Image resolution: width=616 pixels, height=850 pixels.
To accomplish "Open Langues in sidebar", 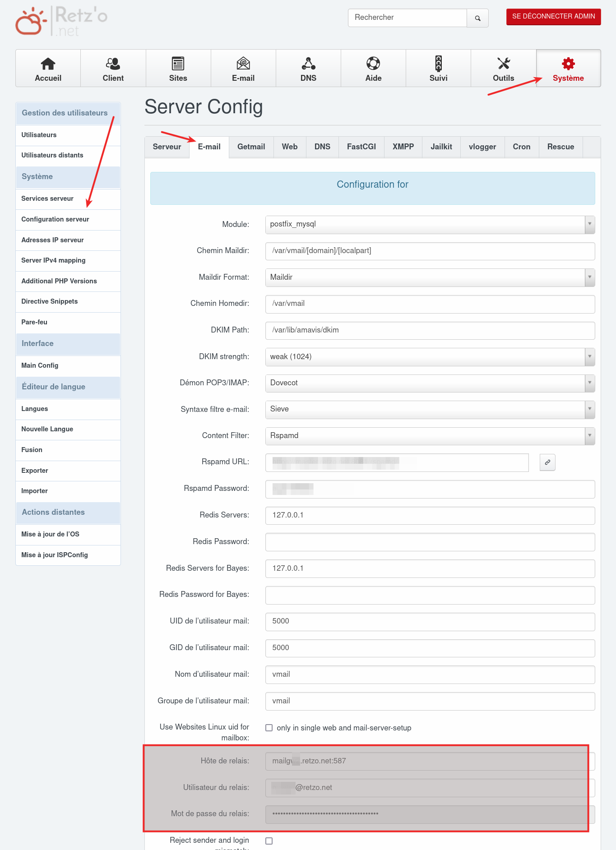I will 68,409.
